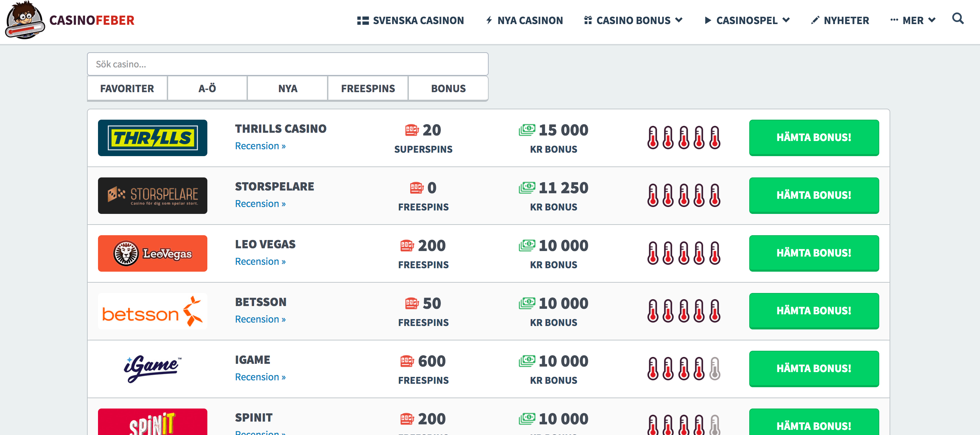This screenshot has height=435, width=980.
Task: Expand the Casino Bonus dropdown menu
Action: click(633, 21)
